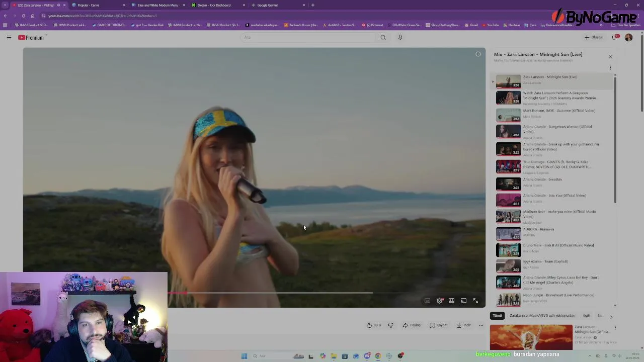Screen dimensions: 644x362
Task: Open the browser home page button
Action: pyautogui.click(x=33, y=16)
